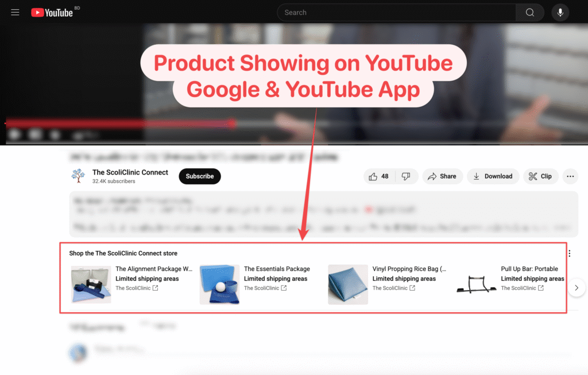Click Limited shipping areas under Rice Bag

tap(404, 279)
